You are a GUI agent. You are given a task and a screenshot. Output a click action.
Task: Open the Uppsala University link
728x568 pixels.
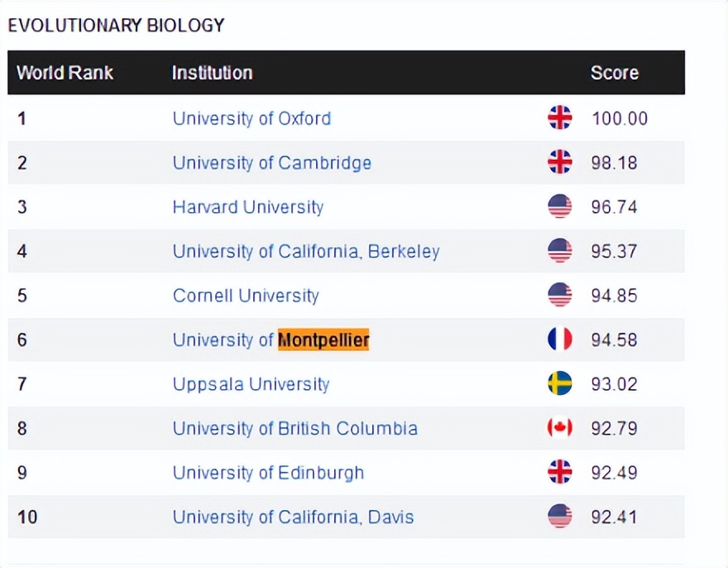pyautogui.click(x=251, y=384)
